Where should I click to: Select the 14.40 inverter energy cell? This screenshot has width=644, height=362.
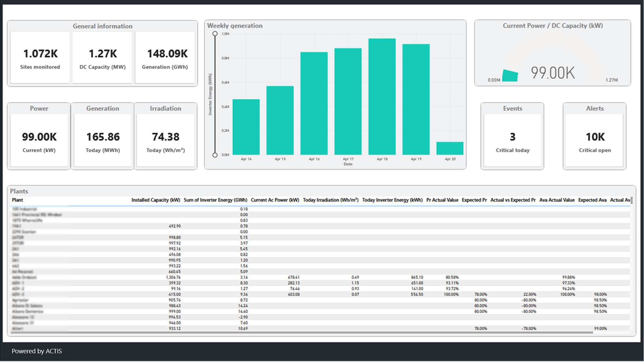243,312
